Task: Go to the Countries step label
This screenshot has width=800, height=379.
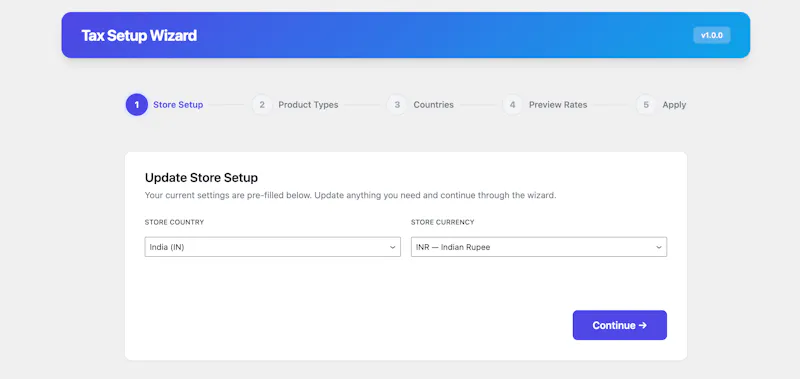Action: [434, 105]
